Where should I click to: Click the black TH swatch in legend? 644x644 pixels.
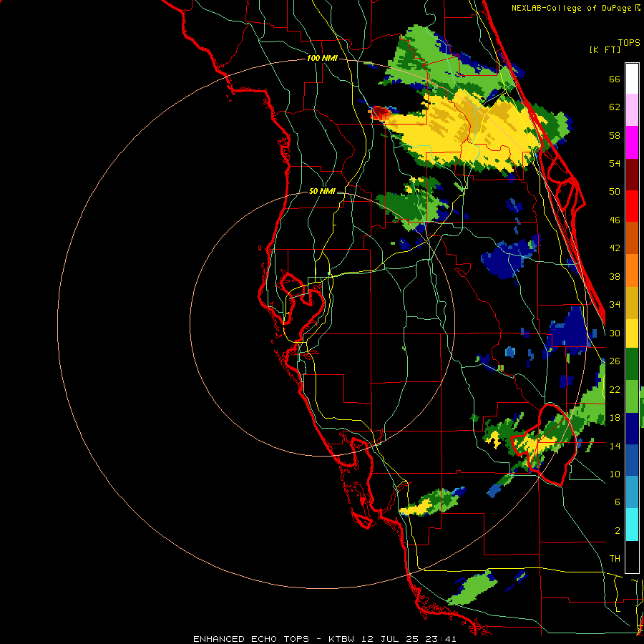[632, 557]
